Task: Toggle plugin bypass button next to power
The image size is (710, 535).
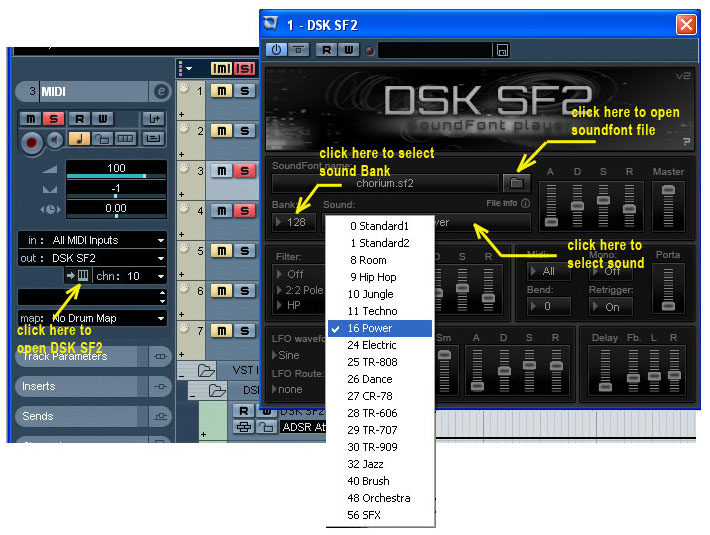Action: 298,50
